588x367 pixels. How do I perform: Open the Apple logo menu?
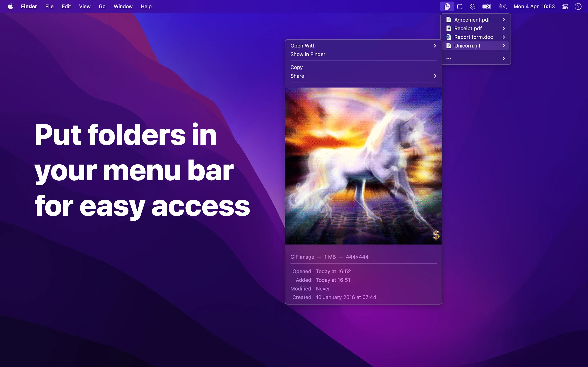click(x=10, y=7)
